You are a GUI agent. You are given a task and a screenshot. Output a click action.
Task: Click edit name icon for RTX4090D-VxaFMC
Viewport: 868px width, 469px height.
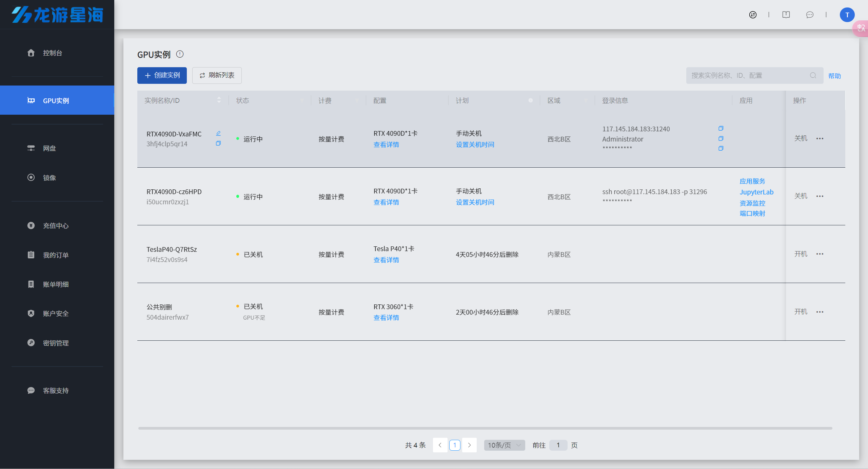coord(218,133)
